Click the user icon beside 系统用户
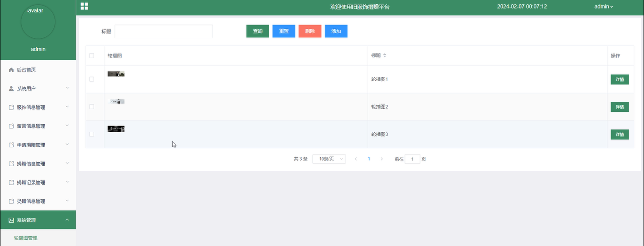The height and width of the screenshot is (246, 644). 11,89
